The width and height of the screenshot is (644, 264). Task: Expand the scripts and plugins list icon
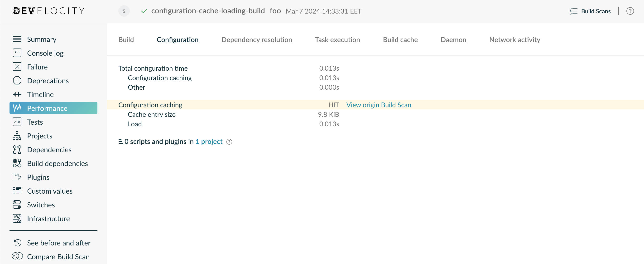(x=120, y=141)
